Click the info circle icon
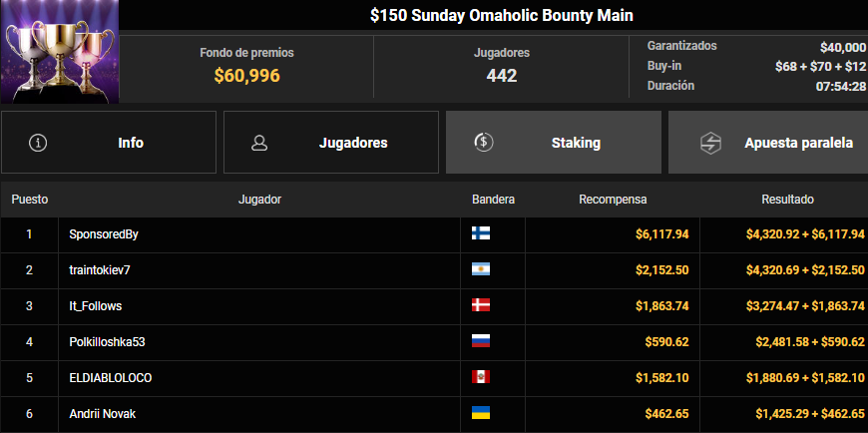Image resolution: width=868 pixels, height=433 pixels. [x=39, y=143]
